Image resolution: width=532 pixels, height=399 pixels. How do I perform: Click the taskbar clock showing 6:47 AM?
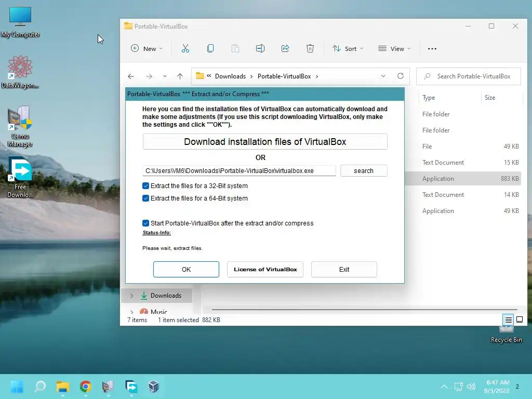point(497,387)
